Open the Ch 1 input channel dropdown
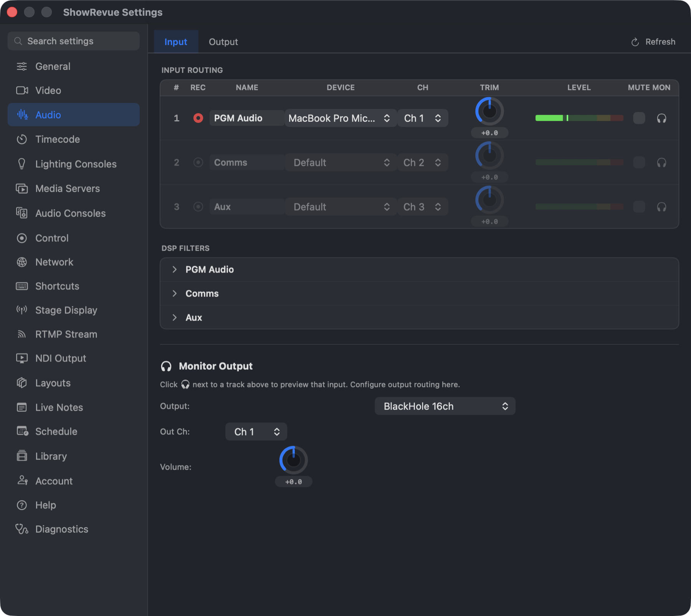Viewport: 691px width, 616px height. coord(423,118)
